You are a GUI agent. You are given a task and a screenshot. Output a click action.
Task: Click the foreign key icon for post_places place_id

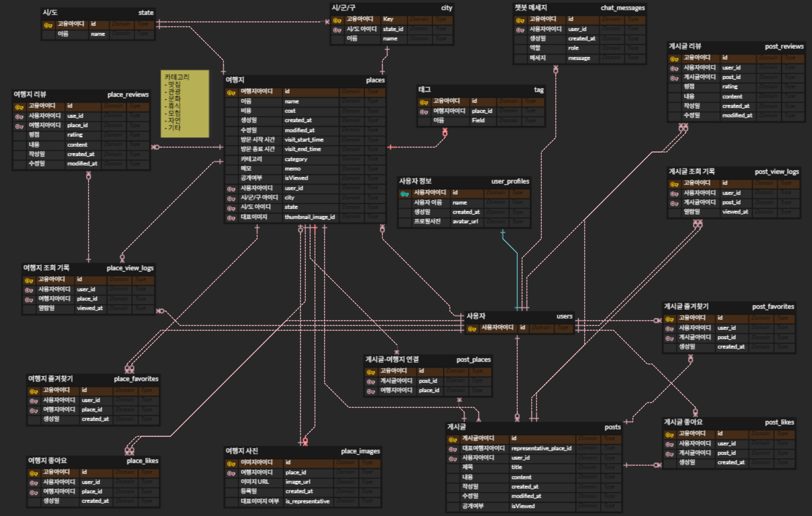pos(371,391)
